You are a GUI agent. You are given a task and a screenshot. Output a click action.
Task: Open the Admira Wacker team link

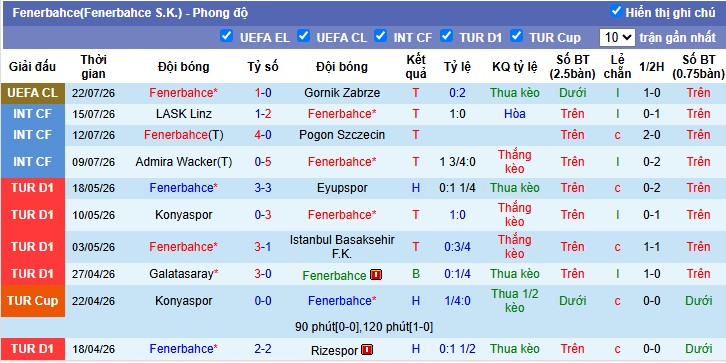184,162
